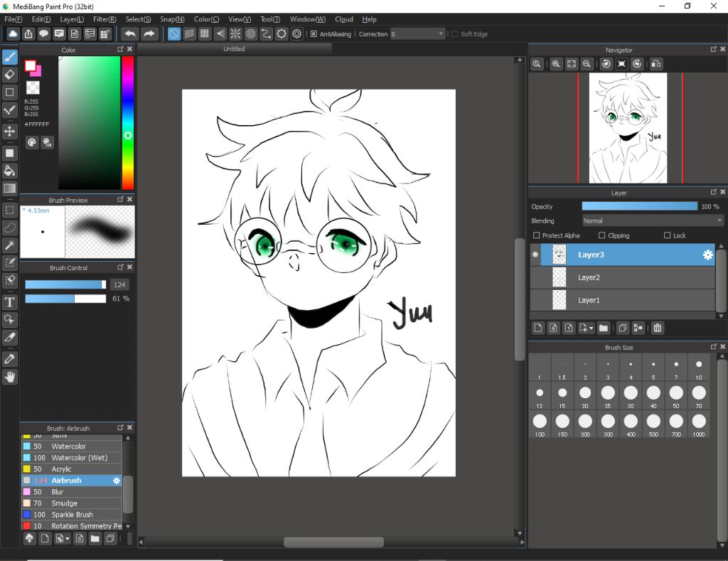Enable Protect Alpha checkbox
Screen dimensions: 728x561
click(x=536, y=235)
